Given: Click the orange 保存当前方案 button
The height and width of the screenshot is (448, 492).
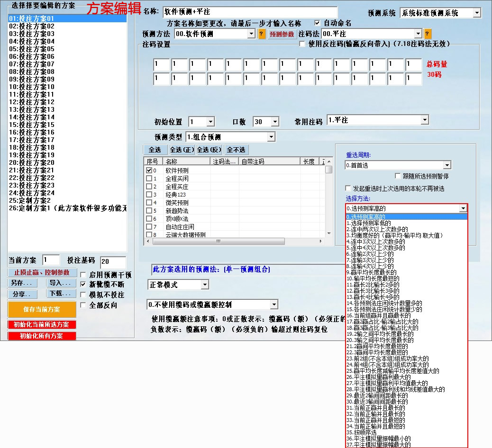Looking at the screenshot, I should point(42,309).
